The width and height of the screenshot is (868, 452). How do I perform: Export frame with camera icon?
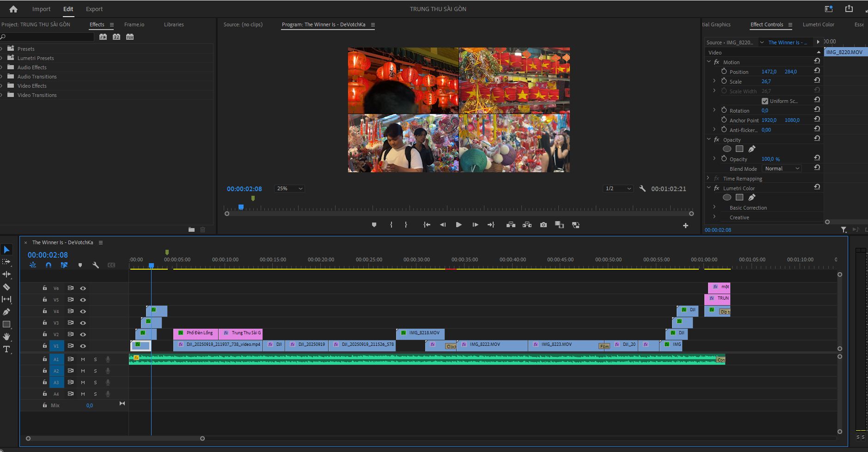pos(544,225)
